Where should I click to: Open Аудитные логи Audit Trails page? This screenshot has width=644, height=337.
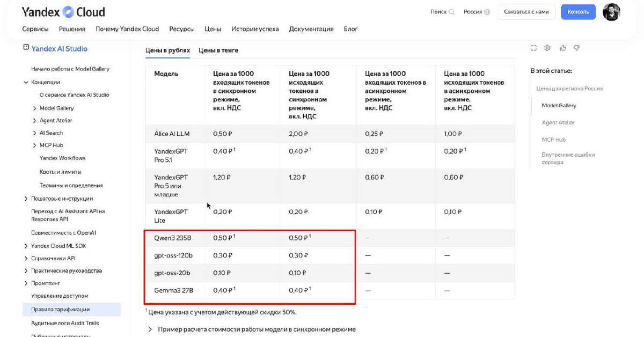65,323
